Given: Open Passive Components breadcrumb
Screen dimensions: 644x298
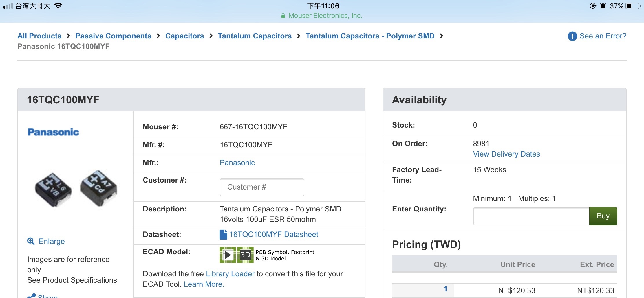Looking at the screenshot, I should (113, 36).
